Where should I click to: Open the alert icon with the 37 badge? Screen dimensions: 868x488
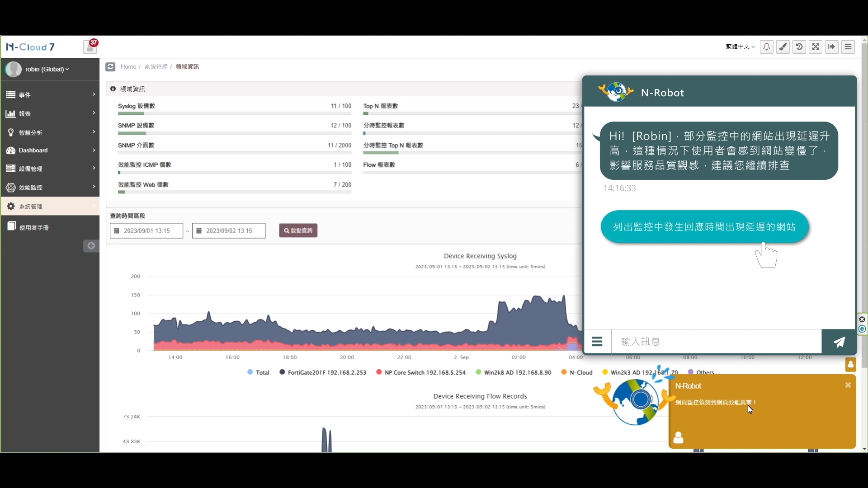point(90,47)
